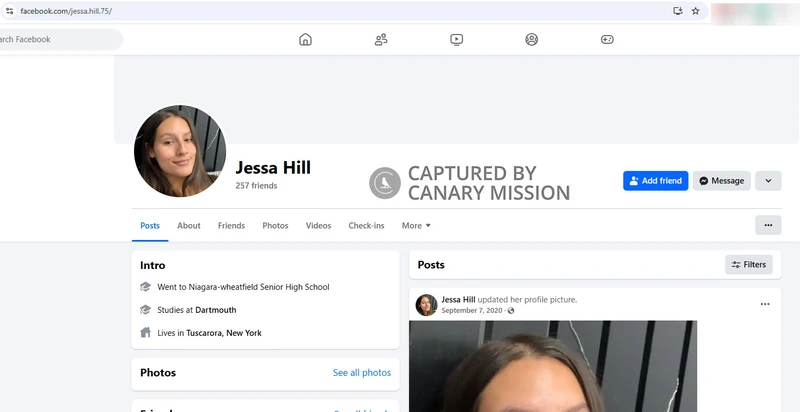Expand the More dropdown in profile tabs
The width and height of the screenshot is (800, 412).
(x=416, y=226)
